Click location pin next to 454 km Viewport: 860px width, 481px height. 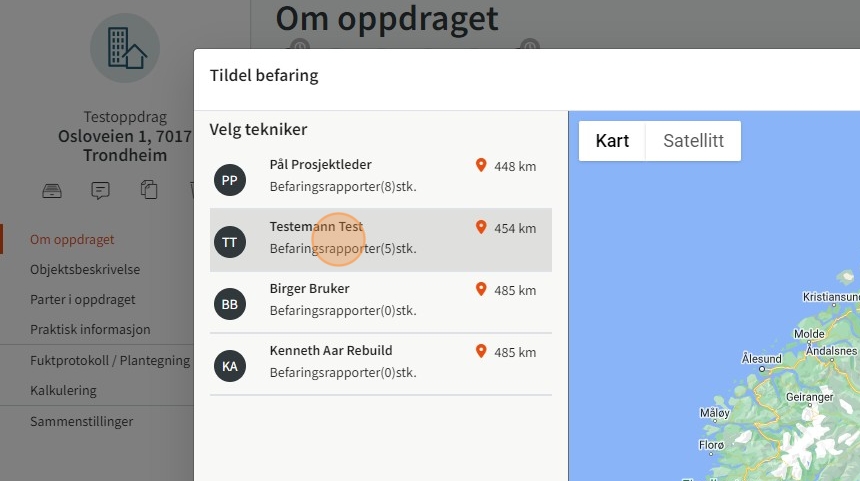pos(481,227)
